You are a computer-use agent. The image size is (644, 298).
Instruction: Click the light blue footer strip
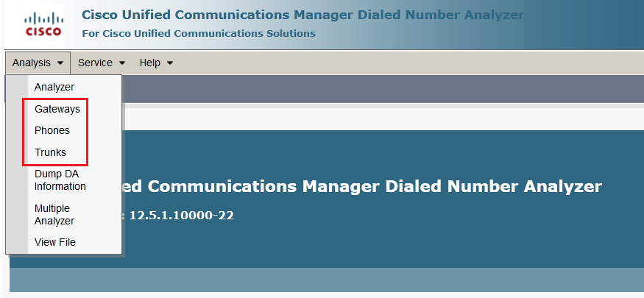point(327,280)
